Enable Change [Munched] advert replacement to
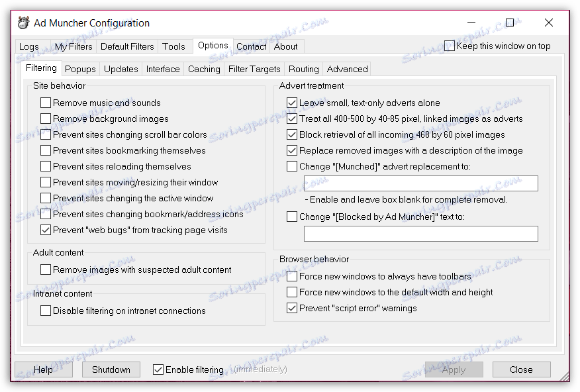 click(x=292, y=166)
